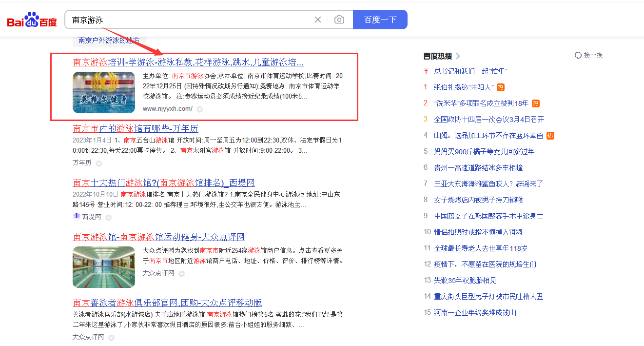The width and height of the screenshot is (644, 346).
Task: Click snippet text 大众点评网为您找到南京市附近254家游泳馆
Action: click(x=243, y=256)
